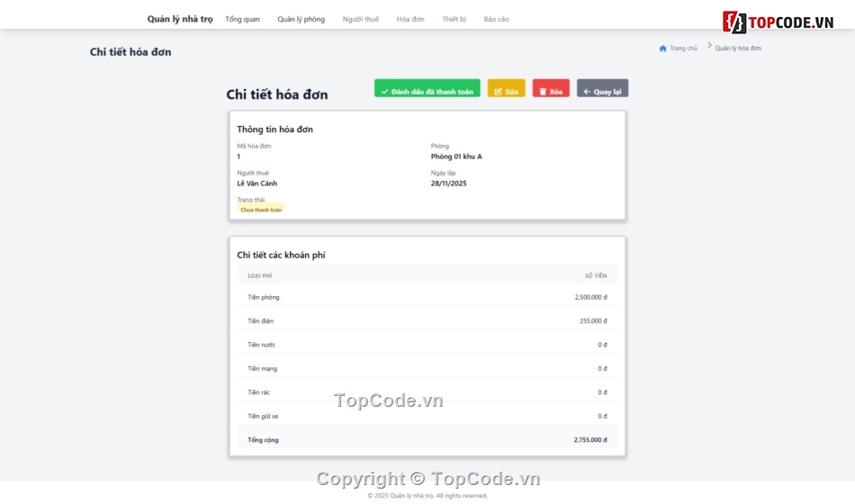
Task: Click the total 2.755.000 đ
Action: pos(590,439)
